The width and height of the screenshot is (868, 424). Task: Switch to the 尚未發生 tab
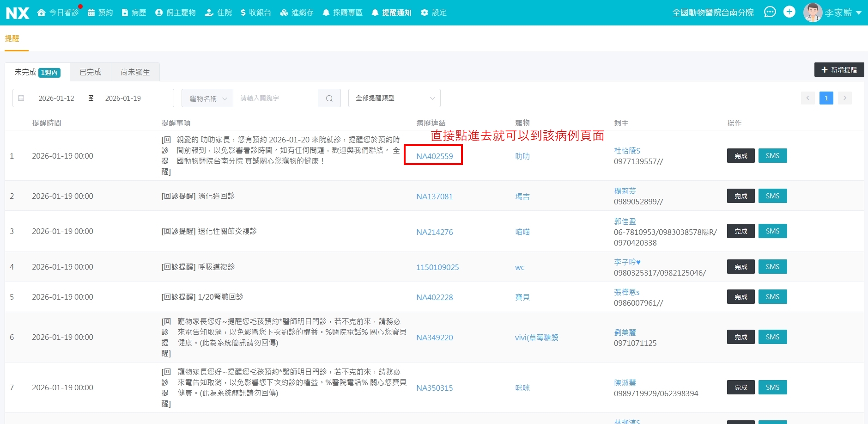pyautogui.click(x=135, y=72)
